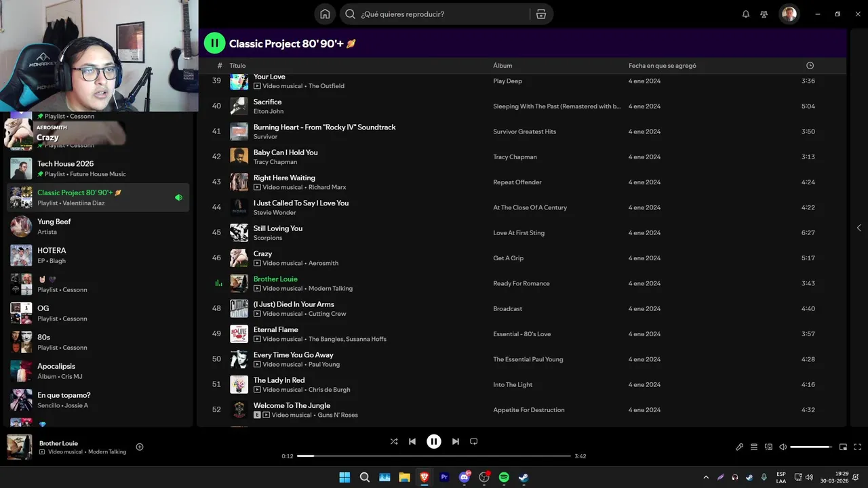Open Apocalipsis album in library
The width and height of the screenshot is (868, 488).
click(x=98, y=371)
